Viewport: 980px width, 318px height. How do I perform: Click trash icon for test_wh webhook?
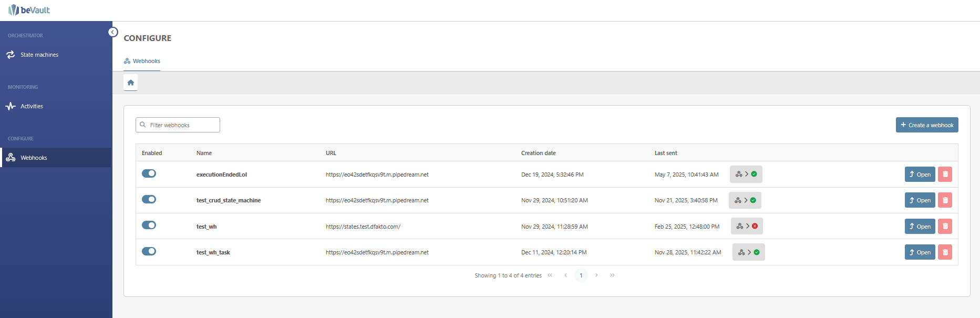[945, 227]
